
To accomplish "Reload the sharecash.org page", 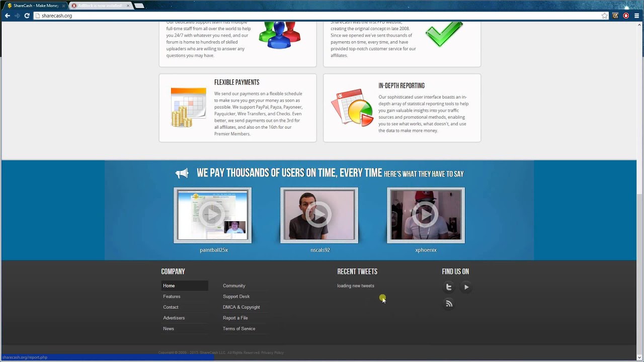I will point(27,16).
